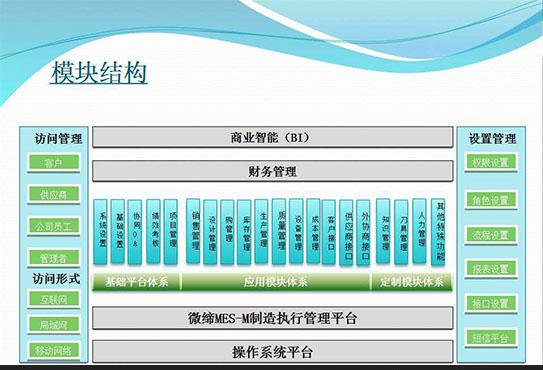Open the 权限设置 button

491,162
